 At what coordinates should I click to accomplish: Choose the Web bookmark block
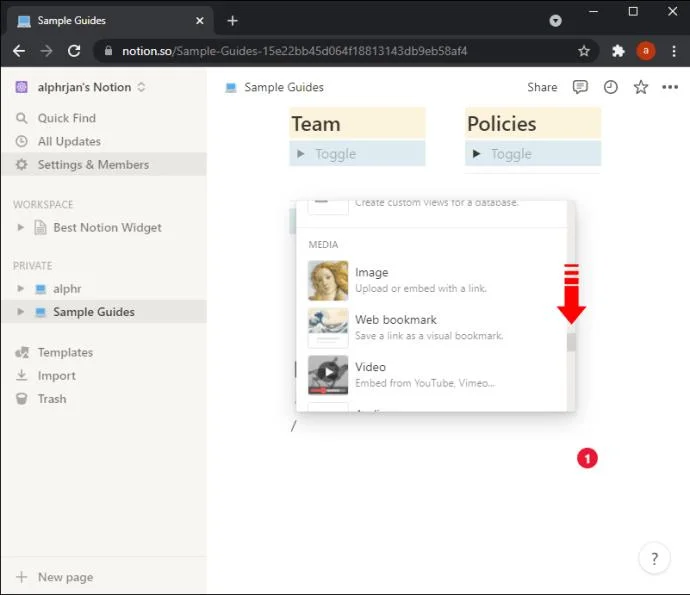click(x=431, y=328)
